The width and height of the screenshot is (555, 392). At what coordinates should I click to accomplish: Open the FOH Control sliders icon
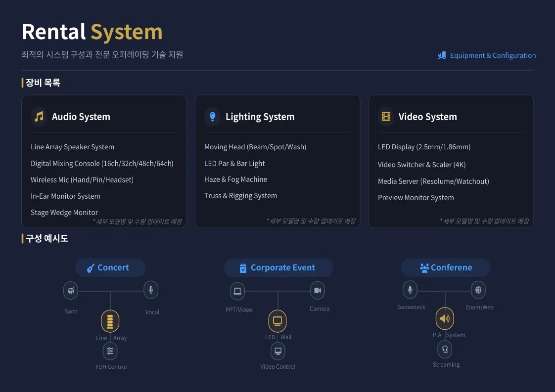click(110, 351)
